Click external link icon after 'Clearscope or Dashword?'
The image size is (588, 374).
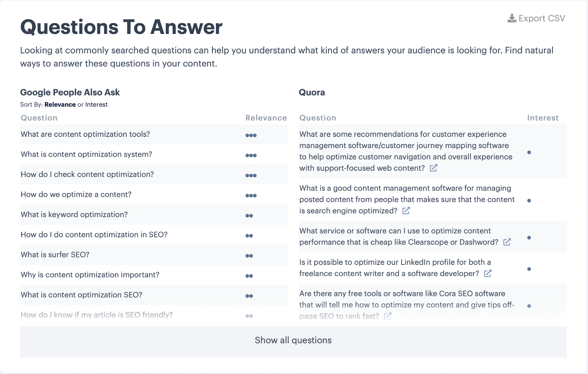click(507, 242)
